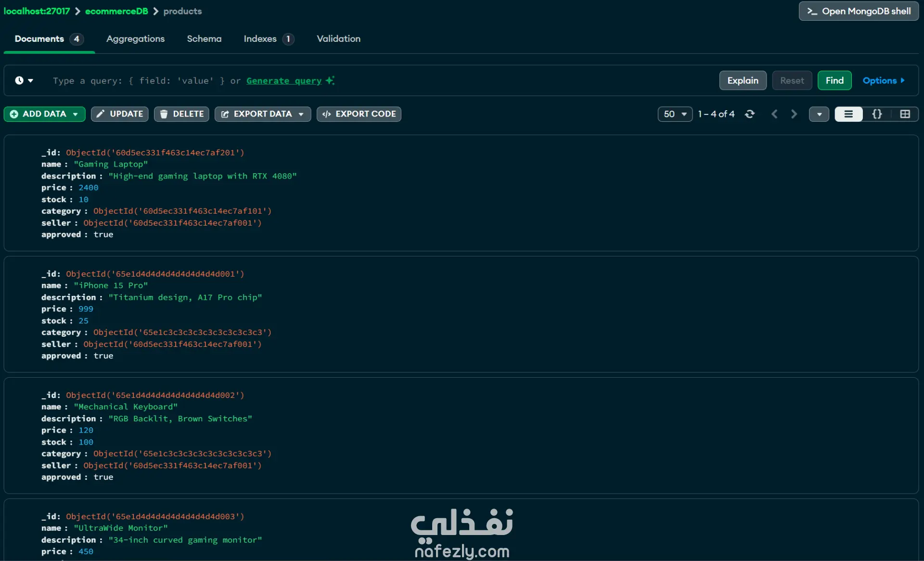The width and height of the screenshot is (924, 561).
Task: Switch to JSON view with braces icon
Action: tap(877, 114)
